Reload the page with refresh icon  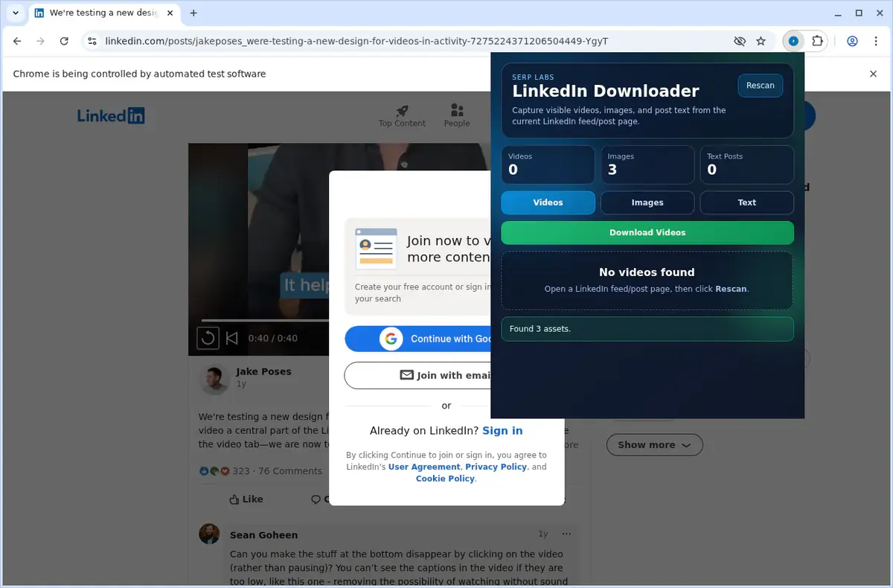(x=64, y=41)
